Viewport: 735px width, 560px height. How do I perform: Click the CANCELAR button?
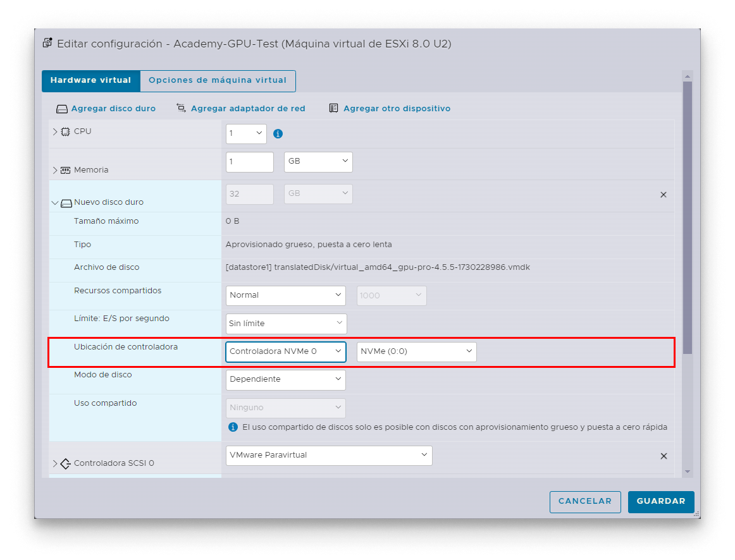585,501
